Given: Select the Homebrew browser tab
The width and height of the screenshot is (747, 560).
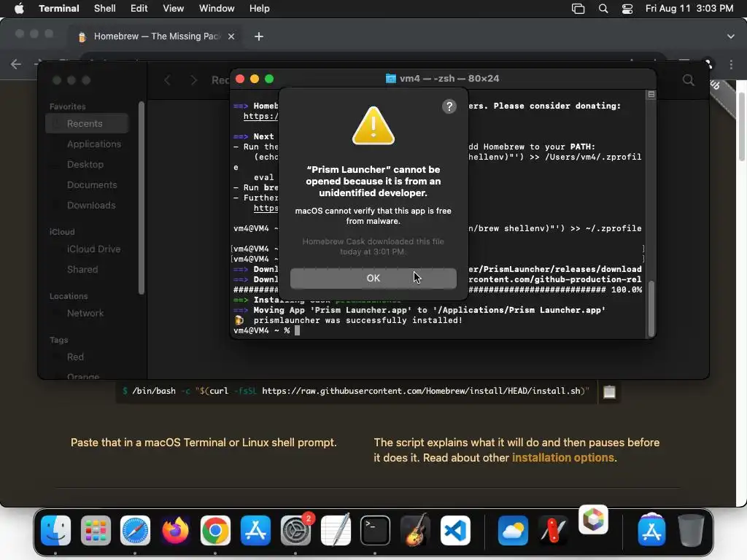Looking at the screenshot, I should point(155,36).
